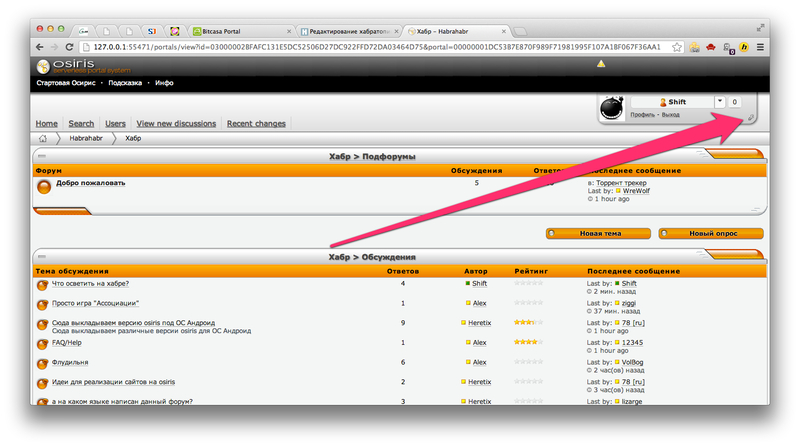This screenshot has height=447, width=800.
Task: Click the small wrench icon in the user panel
Action: coord(751,118)
